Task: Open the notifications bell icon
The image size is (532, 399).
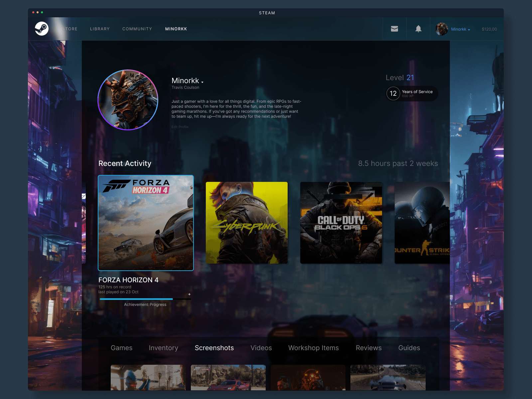Action: [418, 29]
